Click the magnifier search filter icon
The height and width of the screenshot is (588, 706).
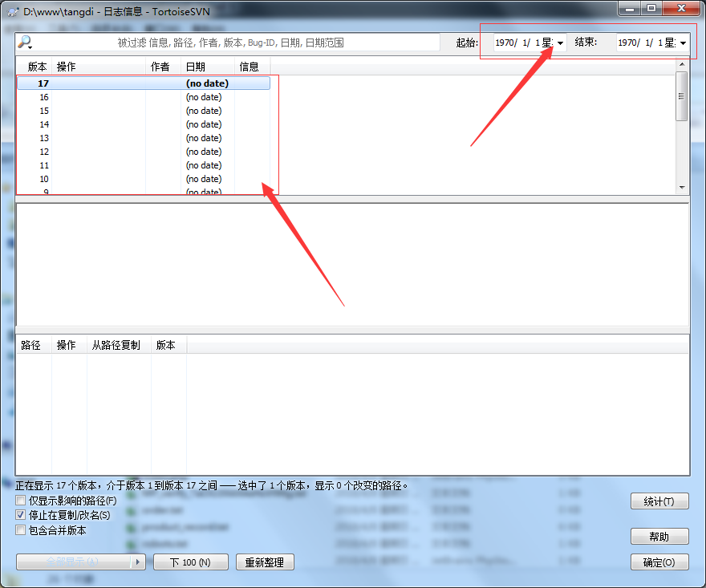(x=25, y=43)
